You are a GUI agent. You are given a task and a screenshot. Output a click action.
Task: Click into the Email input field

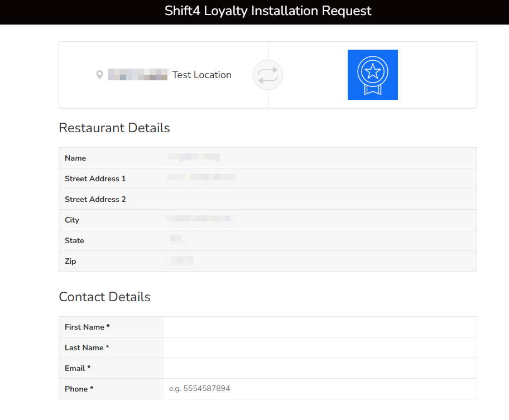tap(319, 368)
